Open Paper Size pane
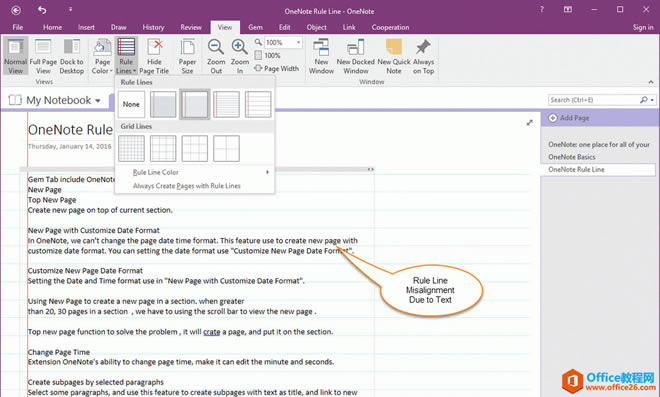 (187, 56)
